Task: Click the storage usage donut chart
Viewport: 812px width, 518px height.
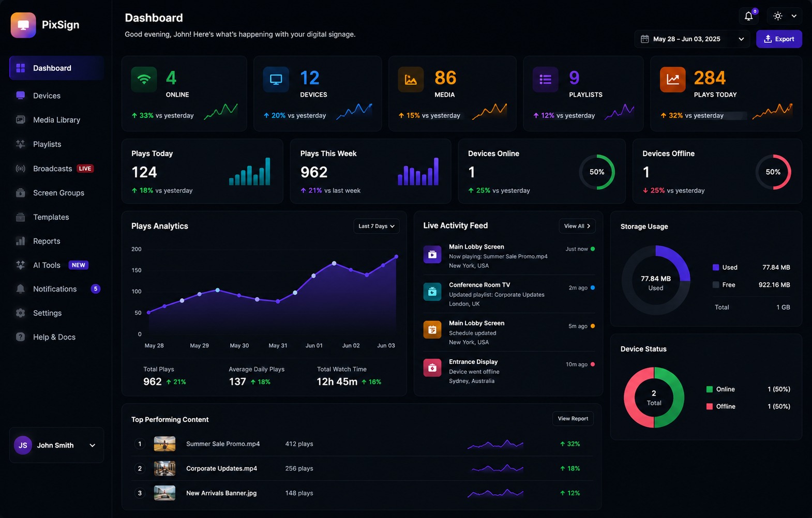Action: point(656,280)
